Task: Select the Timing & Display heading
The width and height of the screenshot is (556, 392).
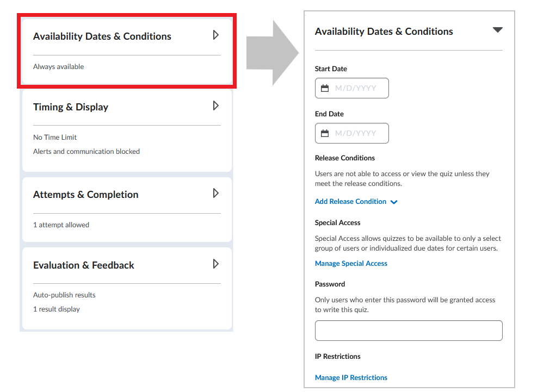Action: coord(71,107)
